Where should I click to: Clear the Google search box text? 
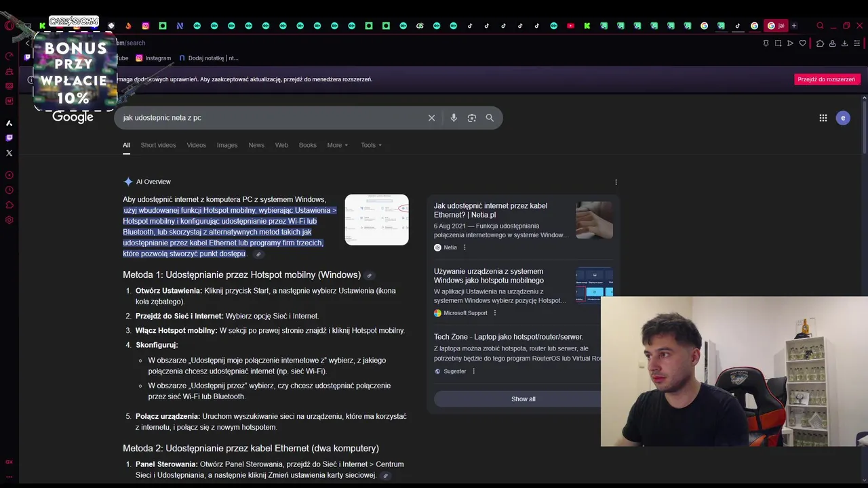[431, 118]
